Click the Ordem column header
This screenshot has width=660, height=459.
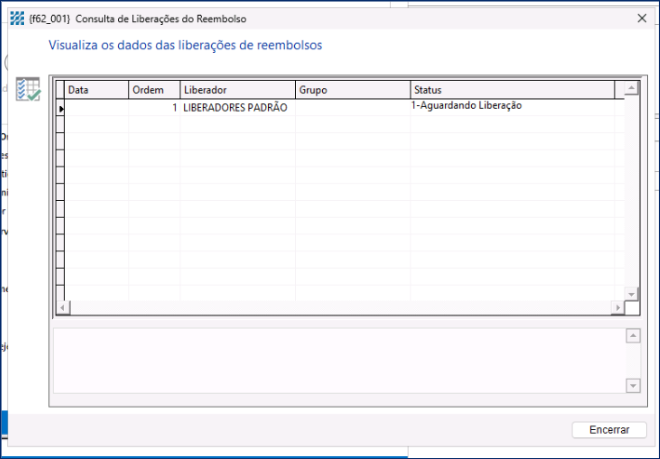(x=154, y=90)
